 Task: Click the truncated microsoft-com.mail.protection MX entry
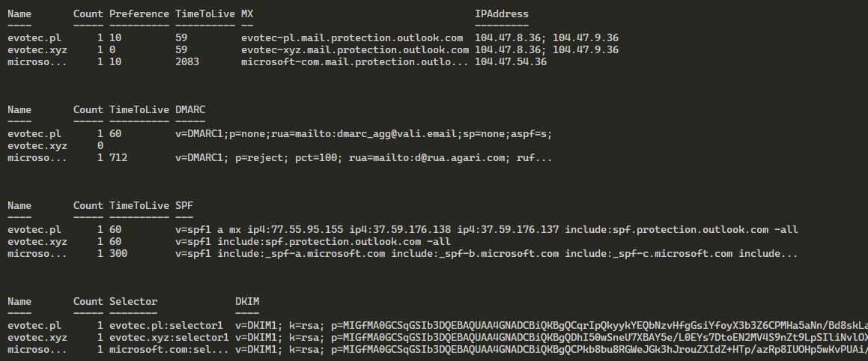(x=355, y=62)
